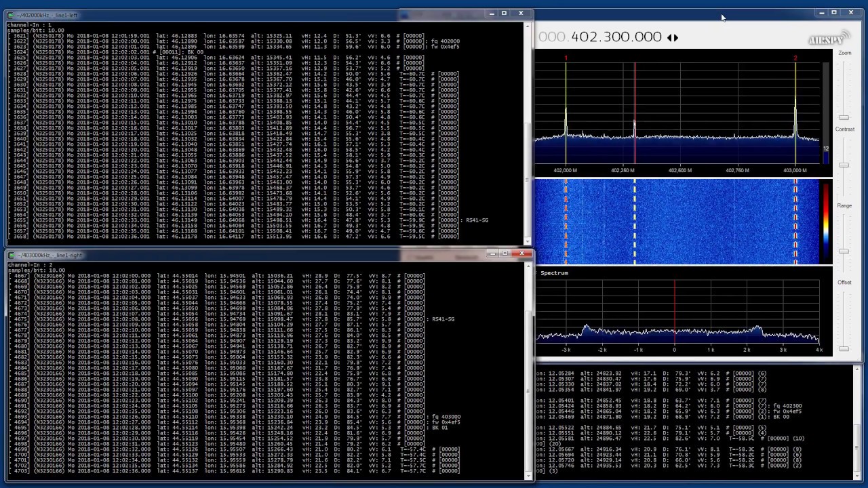Close the 402000kHz terminal window

click(x=521, y=14)
